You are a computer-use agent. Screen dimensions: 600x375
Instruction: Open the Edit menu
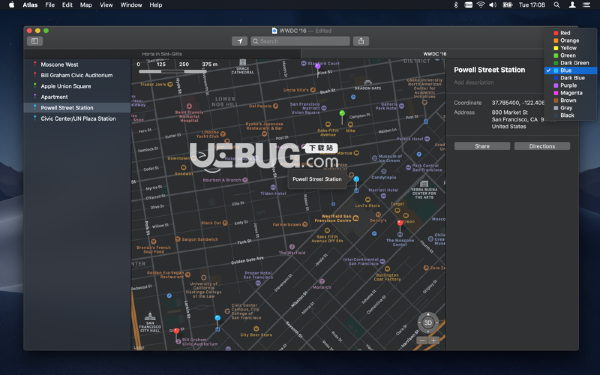[67, 5]
